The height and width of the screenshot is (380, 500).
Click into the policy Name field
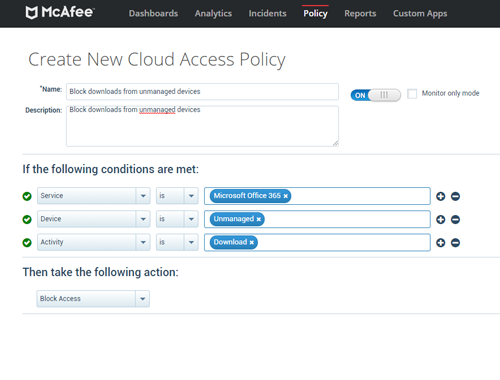point(202,91)
